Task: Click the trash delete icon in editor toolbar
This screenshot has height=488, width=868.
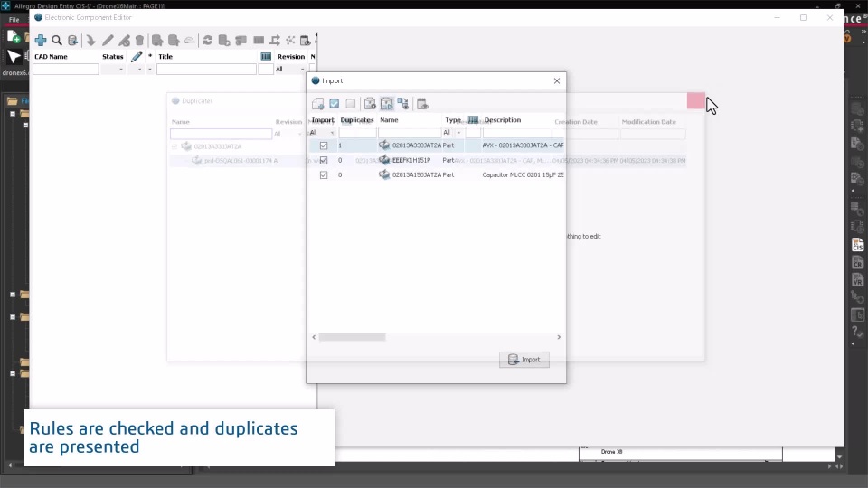Action: click(x=139, y=40)
